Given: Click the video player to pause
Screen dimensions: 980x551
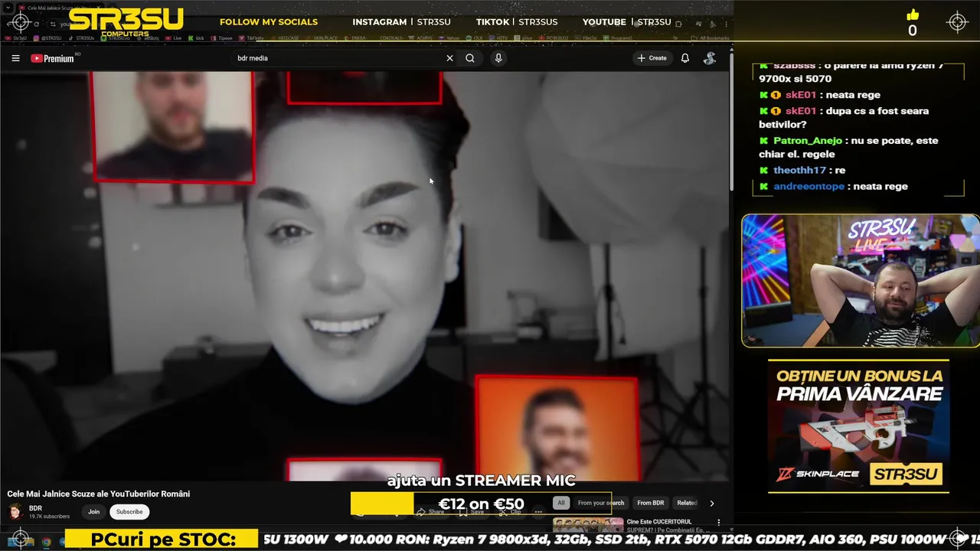Looking at the screenshot, I should coord(364,275).
